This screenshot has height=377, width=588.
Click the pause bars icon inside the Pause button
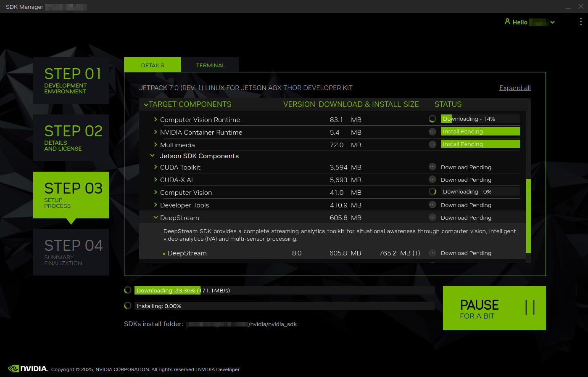530,308
